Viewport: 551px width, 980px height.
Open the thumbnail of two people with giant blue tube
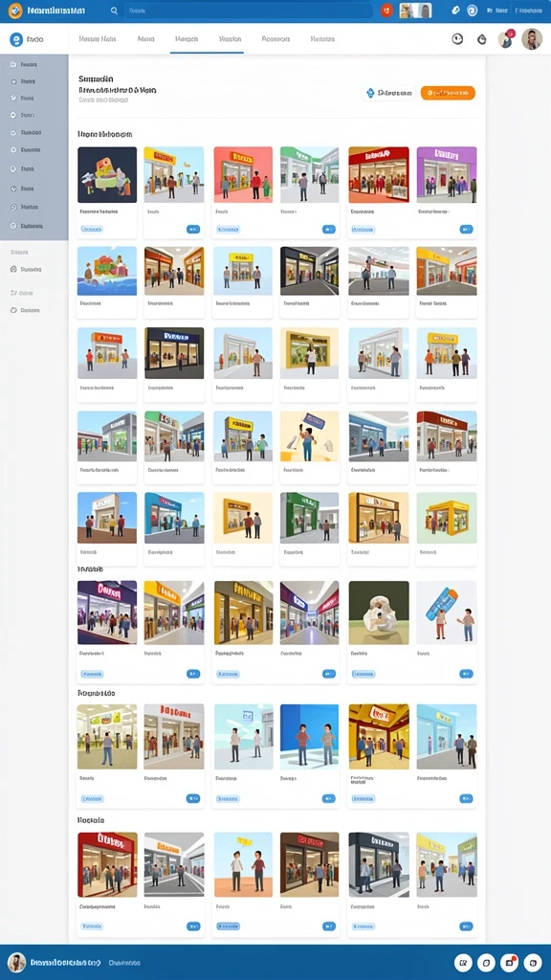coord(446,612)
